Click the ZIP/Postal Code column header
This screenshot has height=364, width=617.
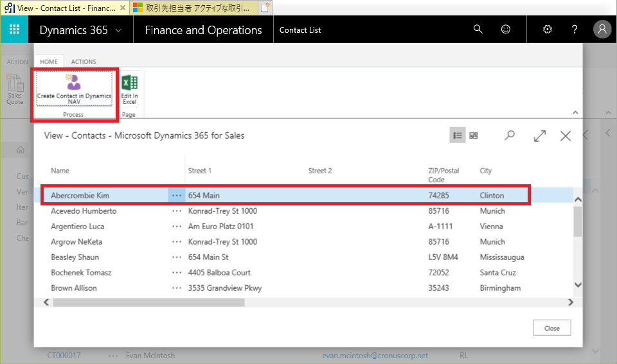pos(443,175)
